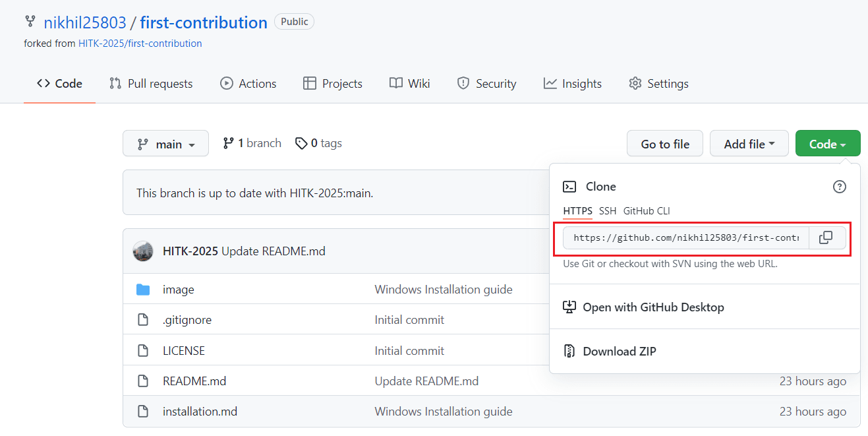Click the tag icon beside 0 tags

pyautogui.click(x=301, y=143)
